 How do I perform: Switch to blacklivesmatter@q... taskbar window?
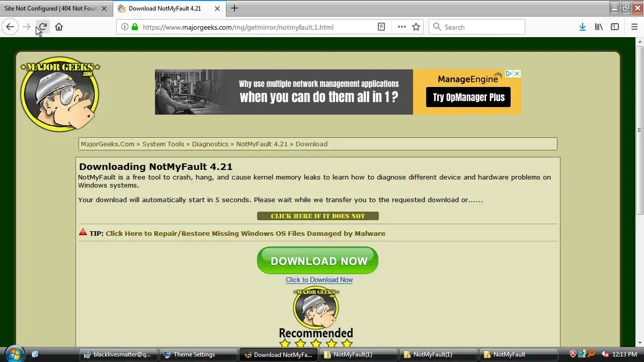coord(119,354)
